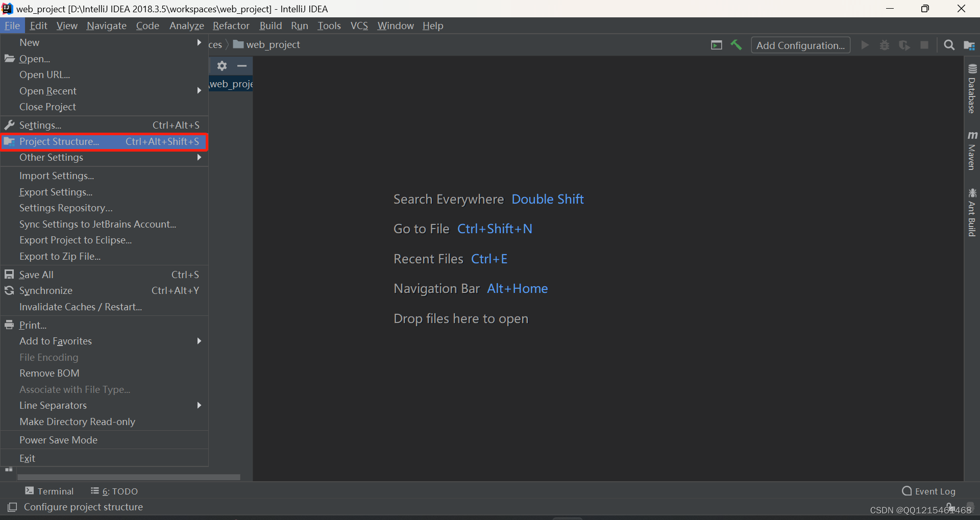Select Export to Zip File
This screenshot has width=980, height=520.
tap(104, 256)
